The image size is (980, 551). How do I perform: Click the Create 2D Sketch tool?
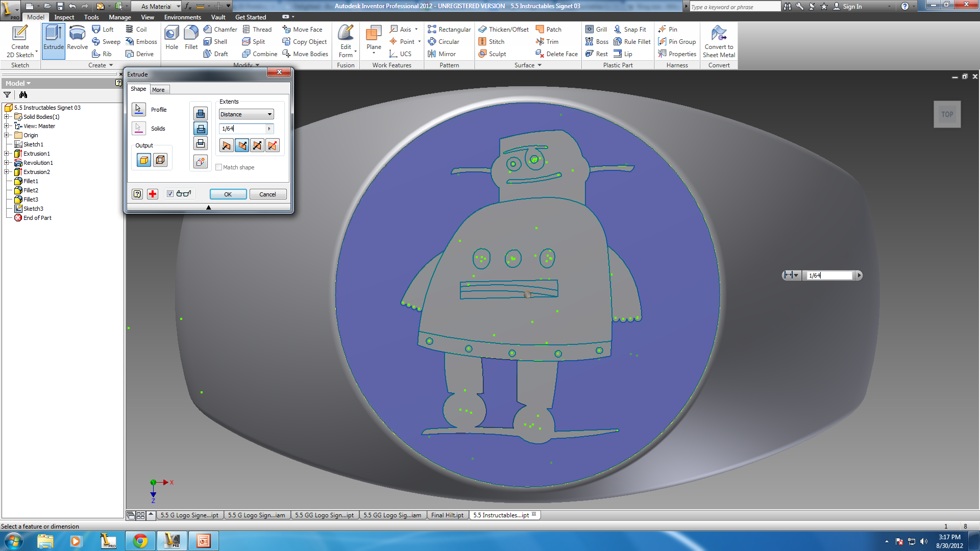coord(20,41)
